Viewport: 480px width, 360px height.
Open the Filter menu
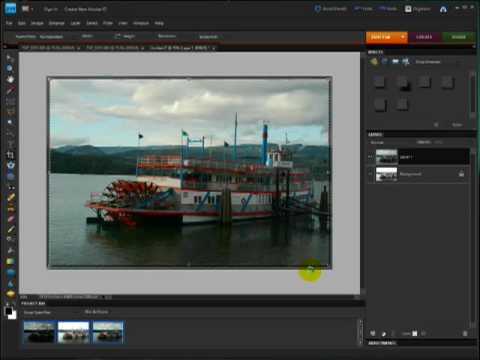tap(108, 23)
